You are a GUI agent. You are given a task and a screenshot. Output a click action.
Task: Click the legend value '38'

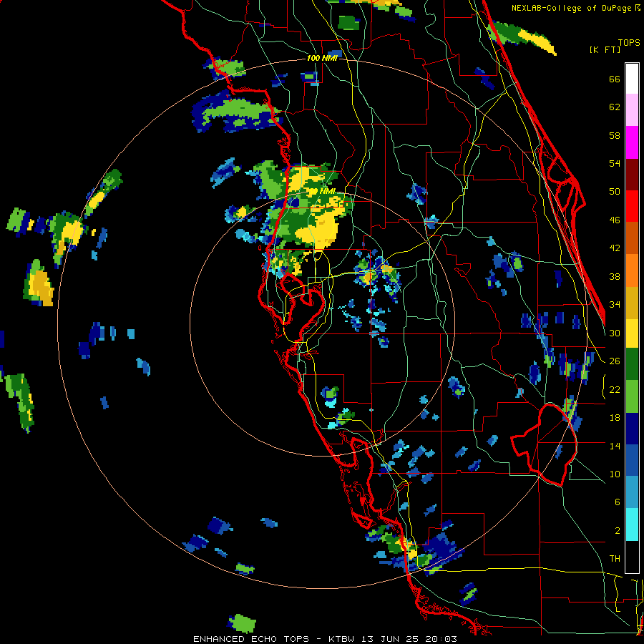(x=615, y=277)
